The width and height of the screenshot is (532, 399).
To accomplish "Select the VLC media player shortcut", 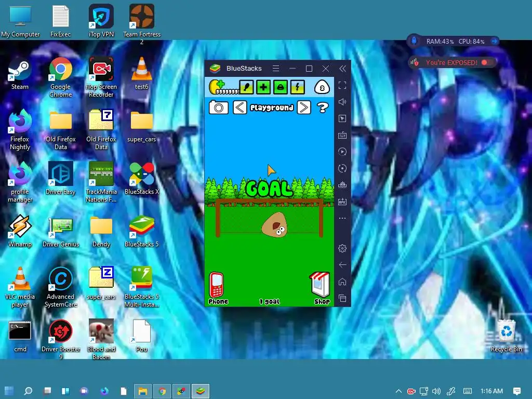I will tap(20, 288).
